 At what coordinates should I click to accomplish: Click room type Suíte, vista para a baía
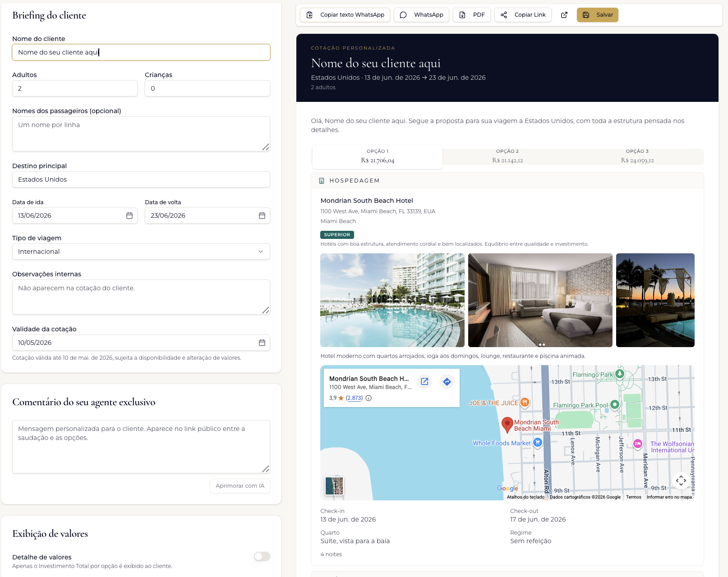point(355,541)
